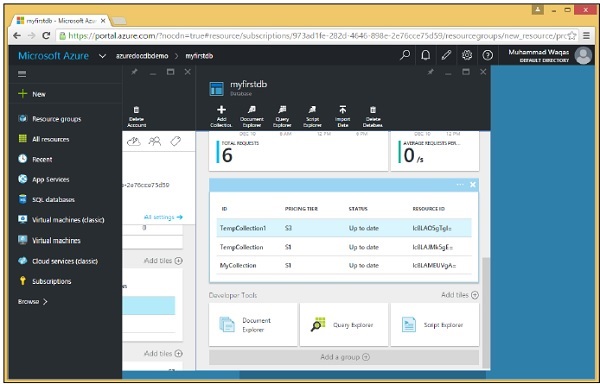Open portal settings gear icon
The width and height of the screenshot is (600, 384).
(467, 55)
